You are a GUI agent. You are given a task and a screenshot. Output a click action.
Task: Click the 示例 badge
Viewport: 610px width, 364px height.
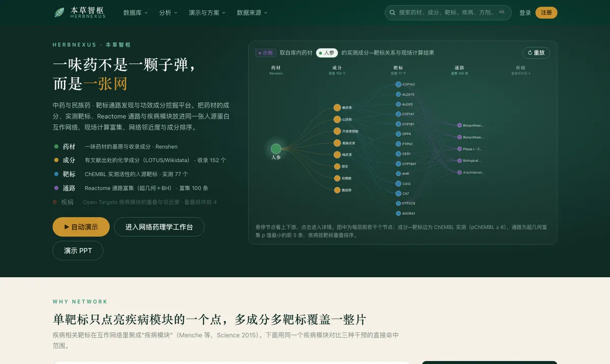266,53
